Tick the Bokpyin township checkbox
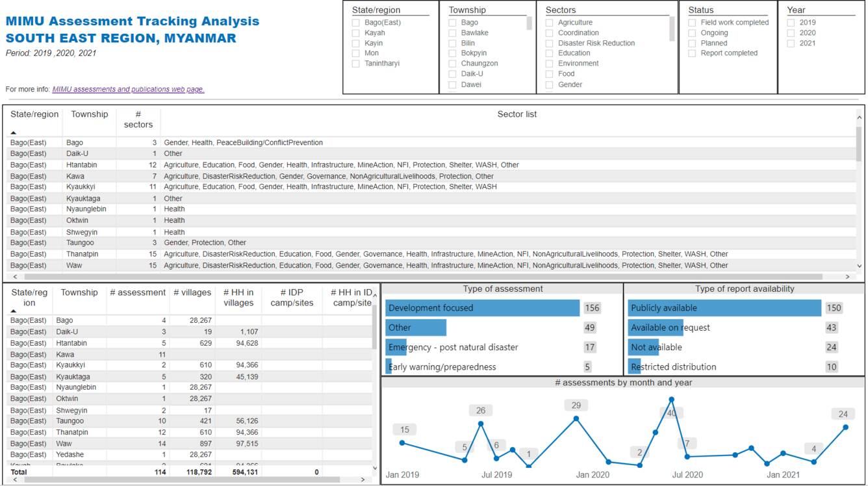The width and height of the screenshot is (868, 486). coord(452,53)
